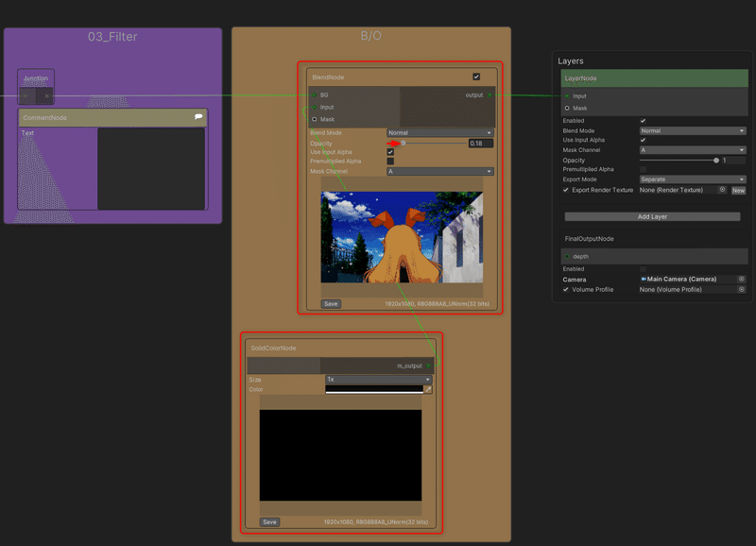Click New button beside Render Texture

[738, 191]
